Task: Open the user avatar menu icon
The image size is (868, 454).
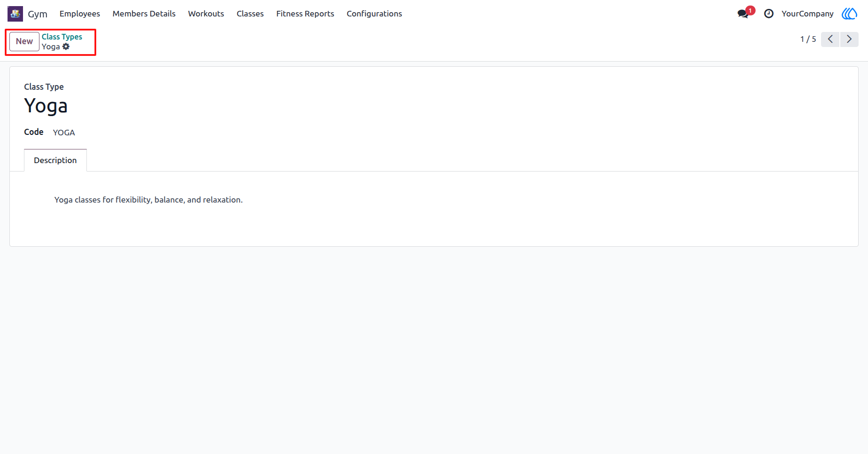Action: [849, 14]
